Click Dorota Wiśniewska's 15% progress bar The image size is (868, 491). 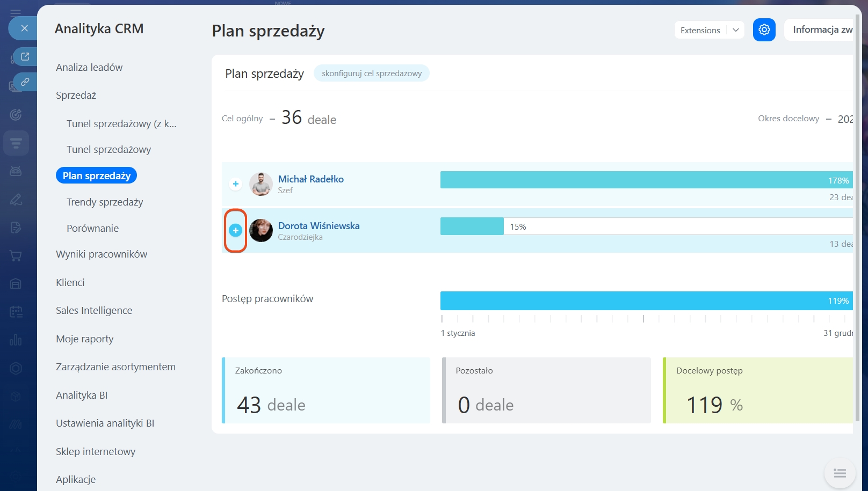tap(647, 226)
